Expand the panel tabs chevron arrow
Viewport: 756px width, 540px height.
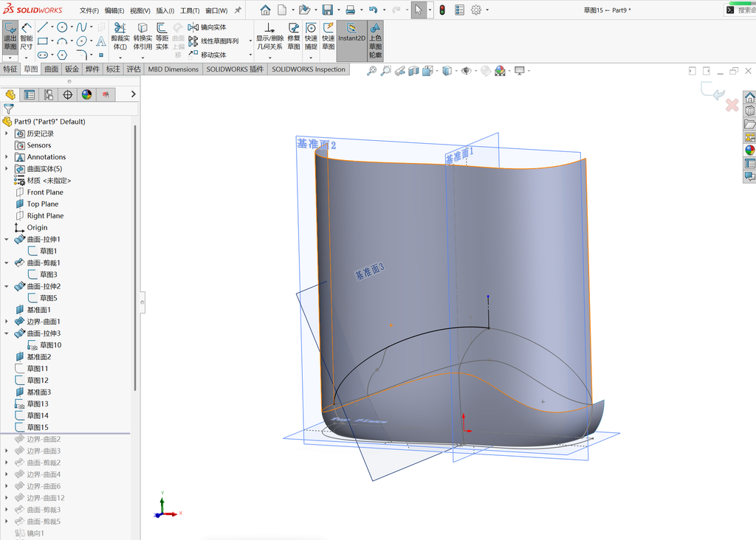point(134,94)
